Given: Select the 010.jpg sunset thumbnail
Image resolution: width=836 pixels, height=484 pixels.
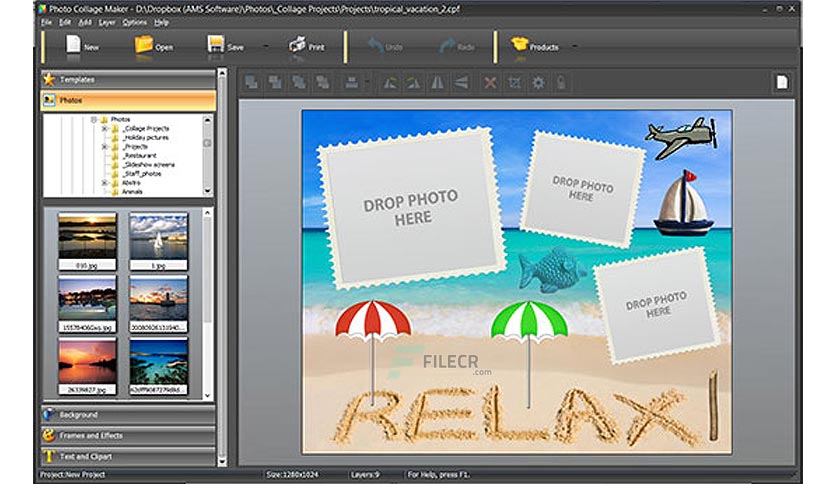Looking at the screenshot, I should (x=87, y=241).
